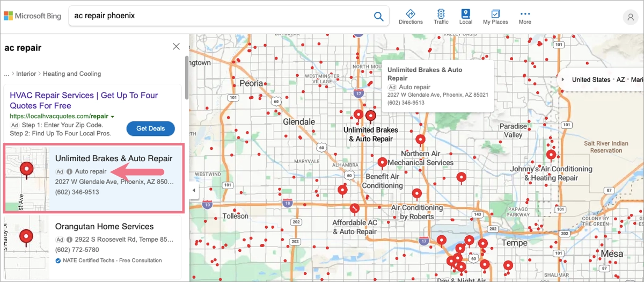Screen dimensions: 644x282
Task: Click the Mesa city label on map
Action: [x=612, y=254]
